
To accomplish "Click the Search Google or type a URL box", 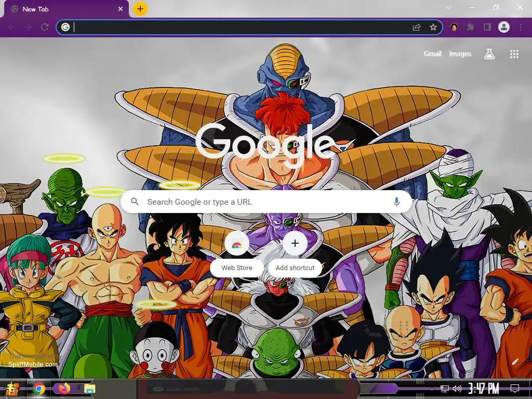I will [266, 202].
